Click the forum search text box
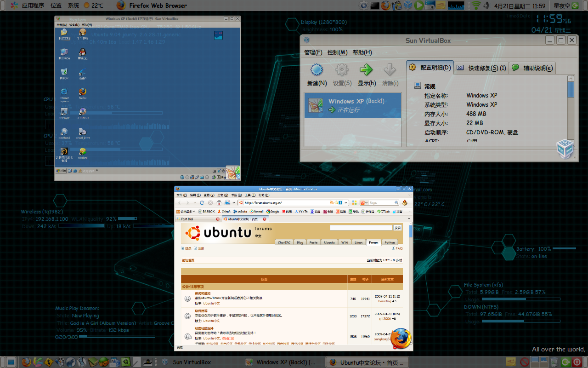 pos(361,228)
